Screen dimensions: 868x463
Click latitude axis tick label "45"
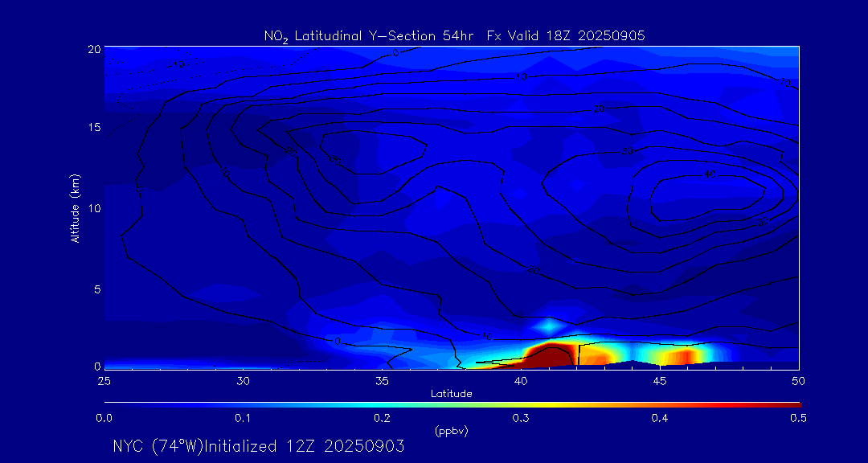point(660,381)
